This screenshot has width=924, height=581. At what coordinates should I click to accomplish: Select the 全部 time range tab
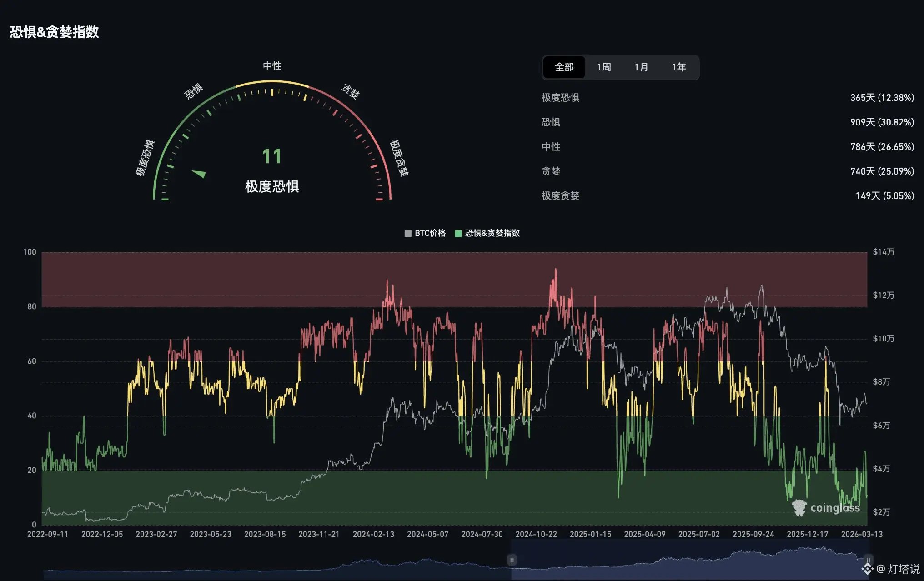point(564,67)
